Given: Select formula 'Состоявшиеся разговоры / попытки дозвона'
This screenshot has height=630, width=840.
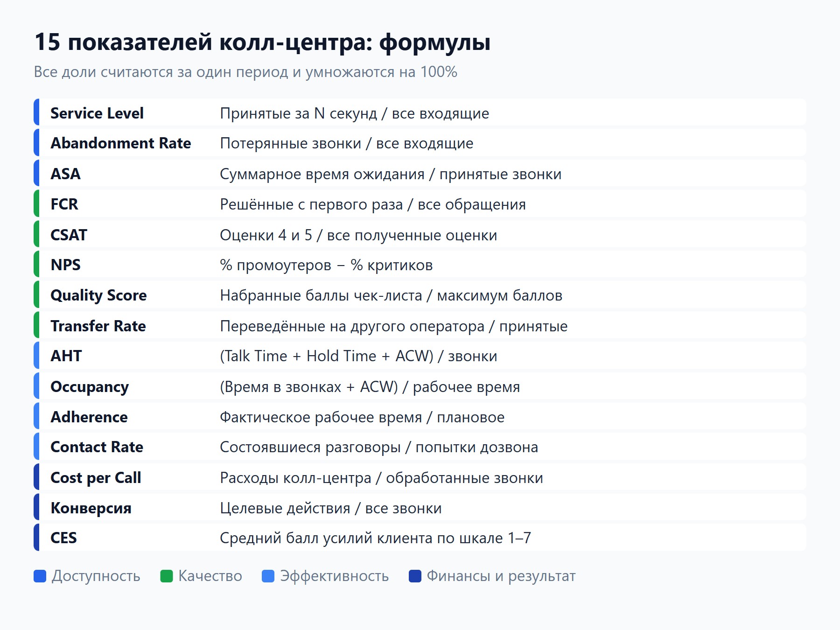Looking at the screenshot, I should [379, 447].
